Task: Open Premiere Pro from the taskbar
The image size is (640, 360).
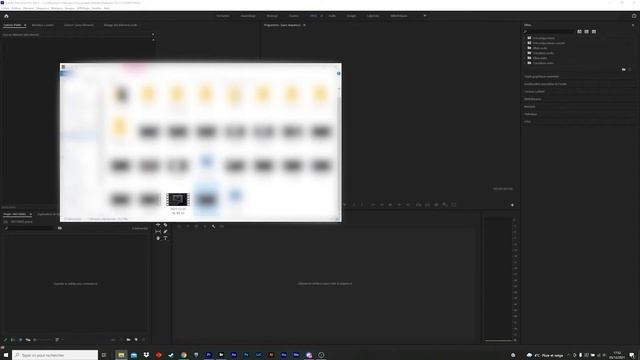Action: point(209,355)
